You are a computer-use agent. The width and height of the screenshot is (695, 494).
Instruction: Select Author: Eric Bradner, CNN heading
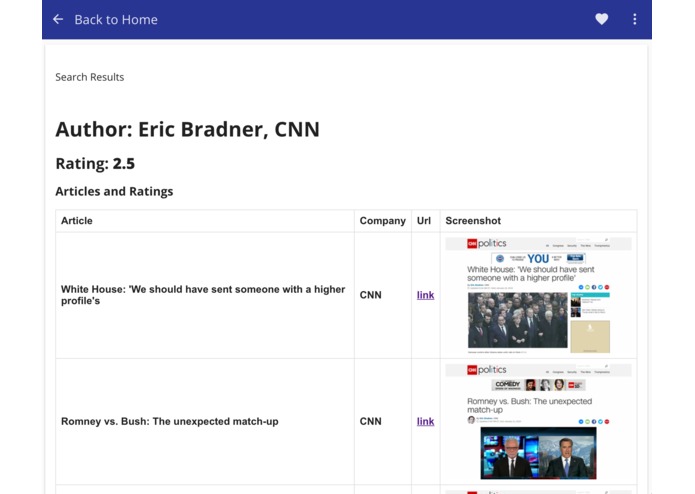187,129
